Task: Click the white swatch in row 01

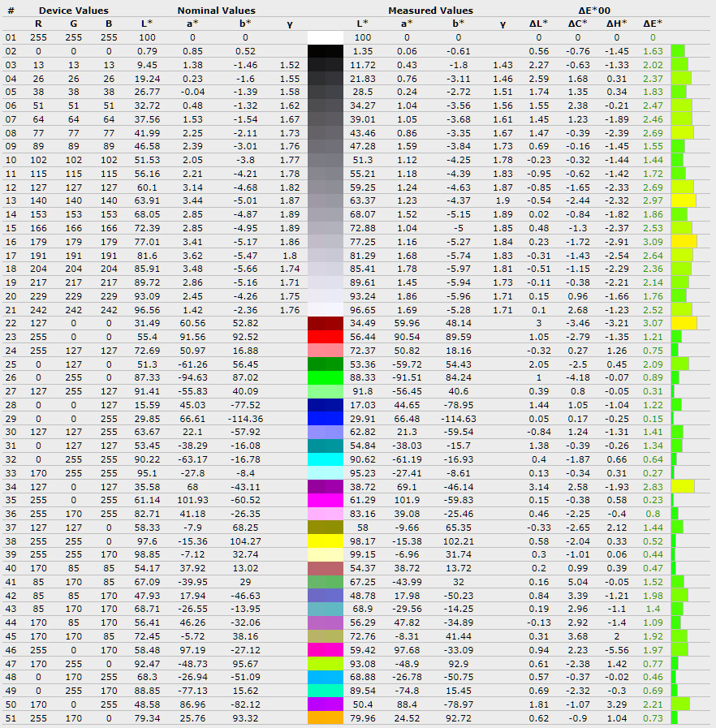Action: pos(326,37)
